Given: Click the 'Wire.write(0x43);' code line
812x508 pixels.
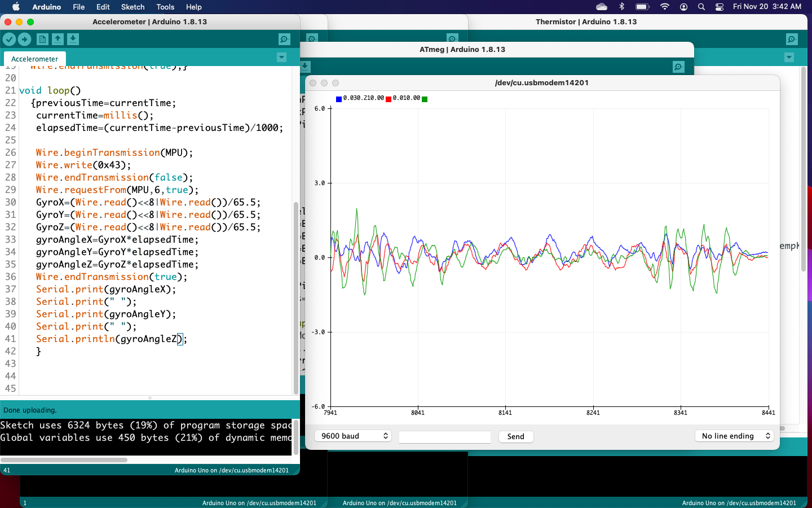Looking at the screenshot, I should [83, 165].
